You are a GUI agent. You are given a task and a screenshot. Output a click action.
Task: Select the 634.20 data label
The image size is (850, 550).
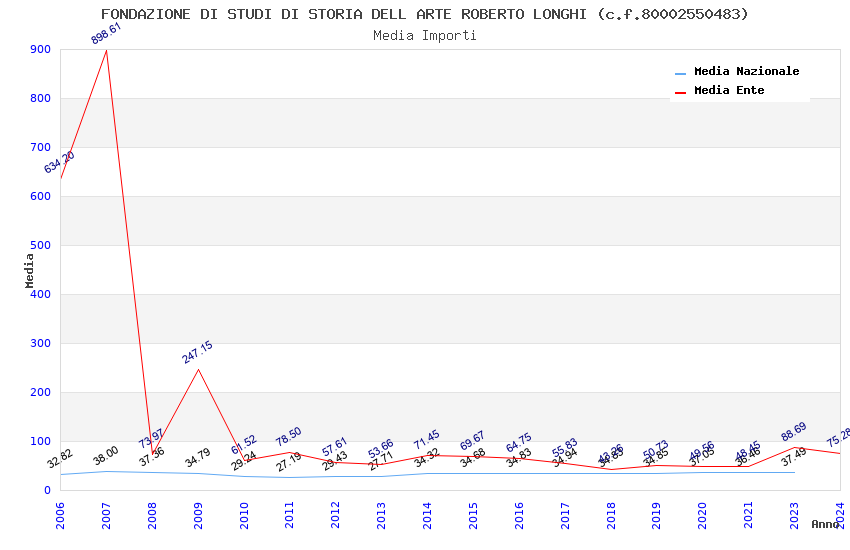(60, 162)
